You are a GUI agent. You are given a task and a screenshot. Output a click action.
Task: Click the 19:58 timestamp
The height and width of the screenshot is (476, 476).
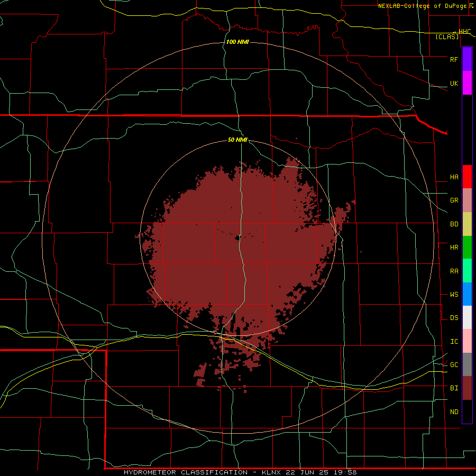[x=344, y=472]
